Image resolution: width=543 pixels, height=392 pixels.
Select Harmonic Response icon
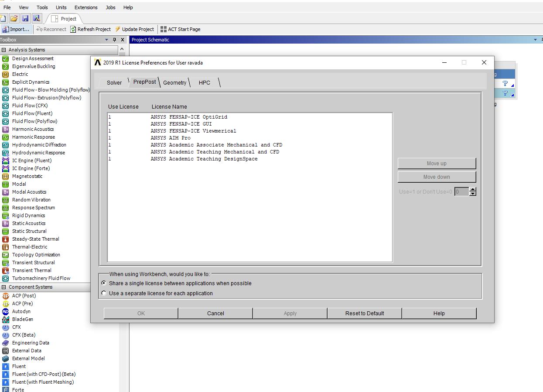click(x=5, y=137)
